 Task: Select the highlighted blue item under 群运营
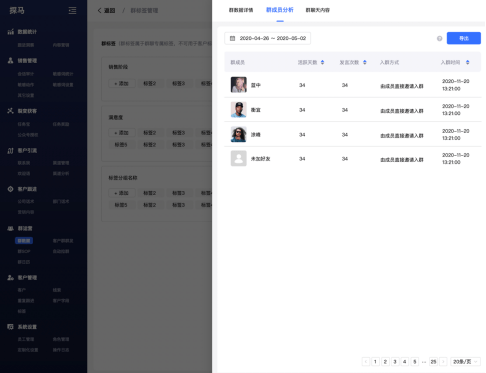[24, 241]
